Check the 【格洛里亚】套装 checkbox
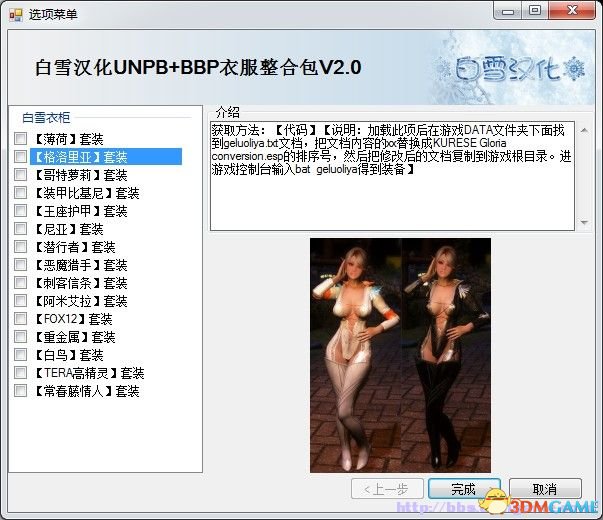Image resolution: width=603 pixels, height=520 pixels. [20, 157]
